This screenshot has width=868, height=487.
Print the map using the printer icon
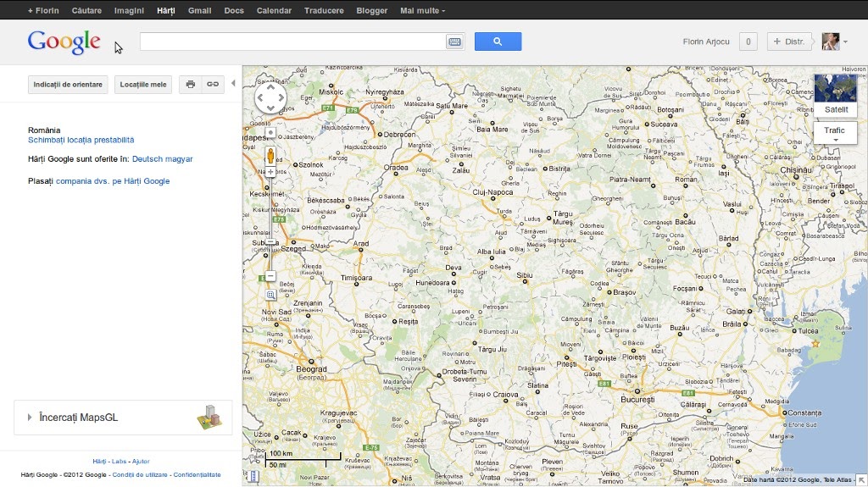[191, 84]
